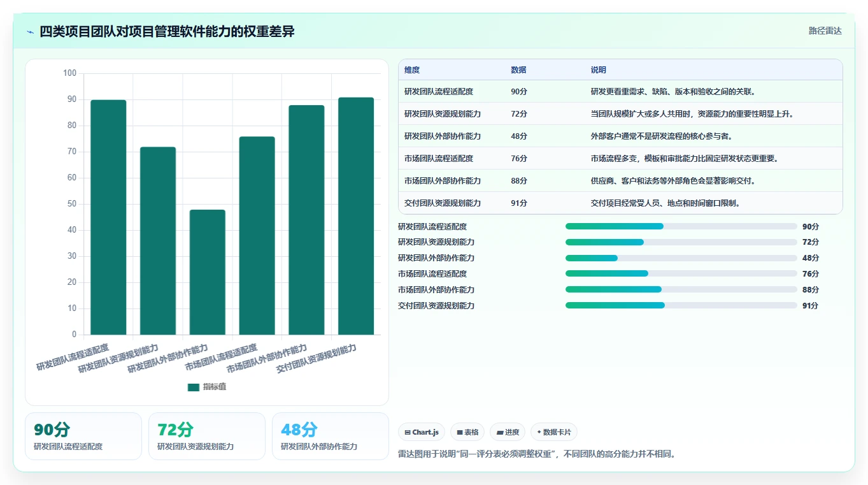Click the y-axis label 100
The height and width of the screenshot is (485, 868).
coord(69,73)
